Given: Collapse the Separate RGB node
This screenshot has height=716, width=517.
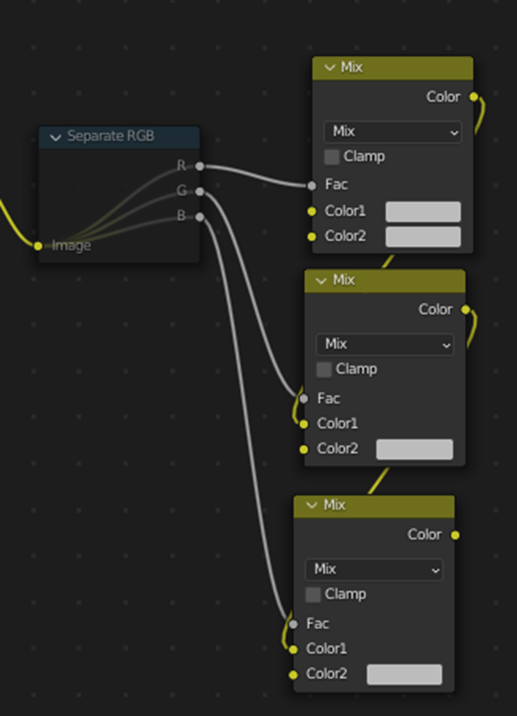Looking at the screenshot, I should pos(55,137).
